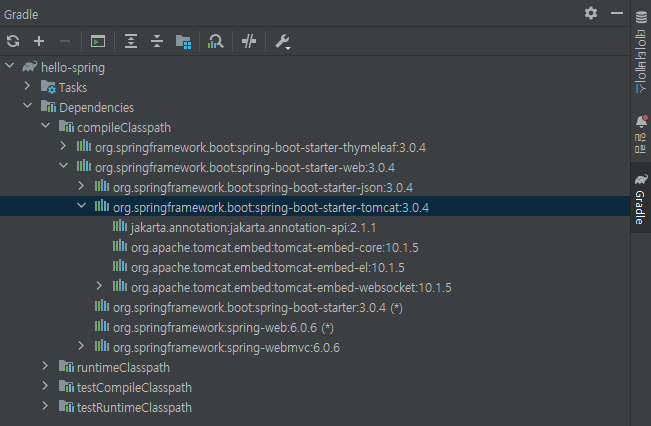The height and width of the screenshot is (426, 651).
Task: Collapse spring-boot-starter-tomcat dependency
Action: (82, 205)
